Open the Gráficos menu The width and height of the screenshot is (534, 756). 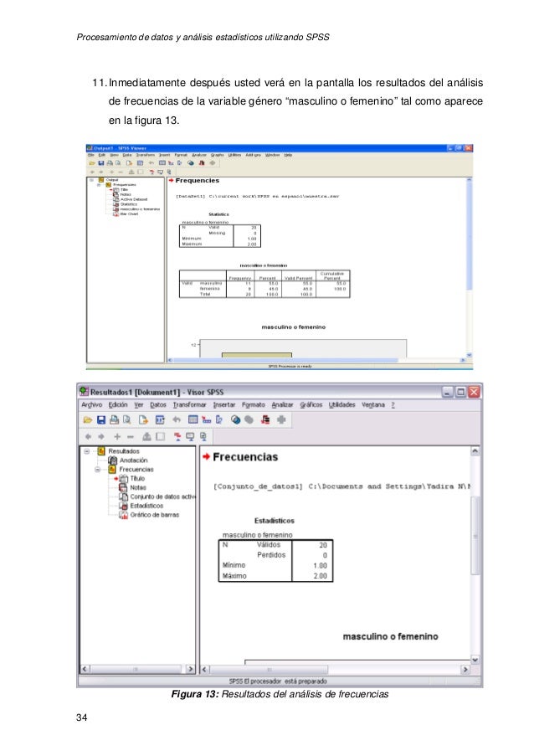tap(311, 405)
